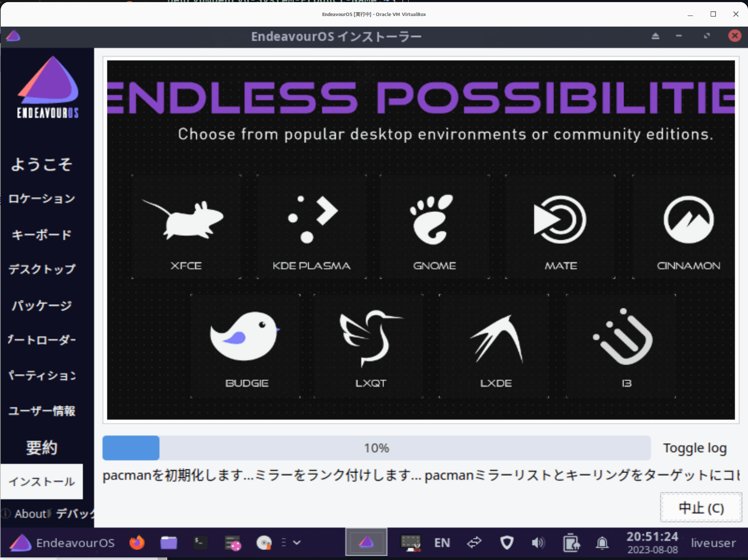The height and width of the screenshot is (560, 748).
Task: Select the パーティション step in sidebar
Action: tap(42, 375)
